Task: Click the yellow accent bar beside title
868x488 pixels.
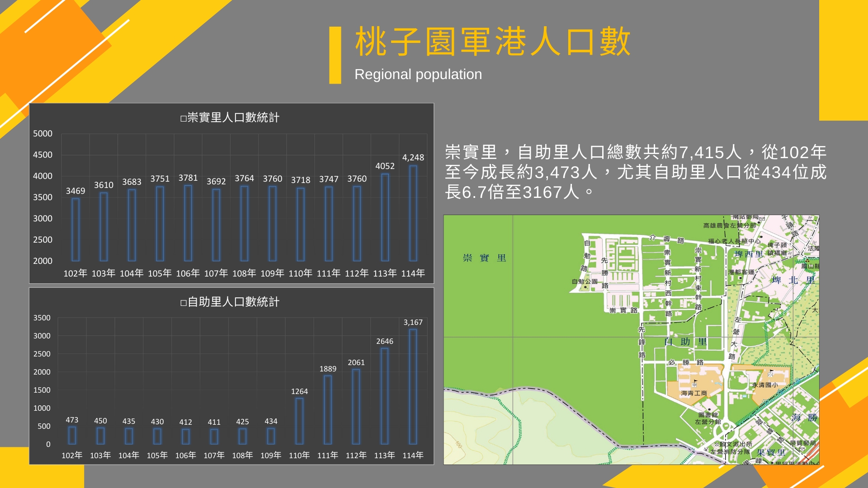Action: coord(335,55)
